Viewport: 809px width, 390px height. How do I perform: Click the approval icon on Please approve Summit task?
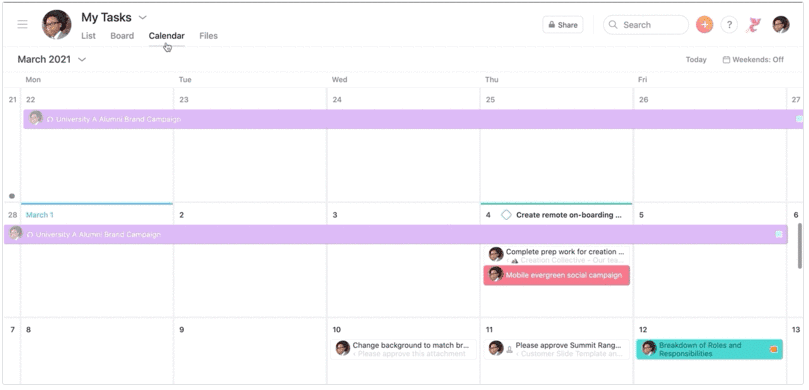(x=509, y=349)
